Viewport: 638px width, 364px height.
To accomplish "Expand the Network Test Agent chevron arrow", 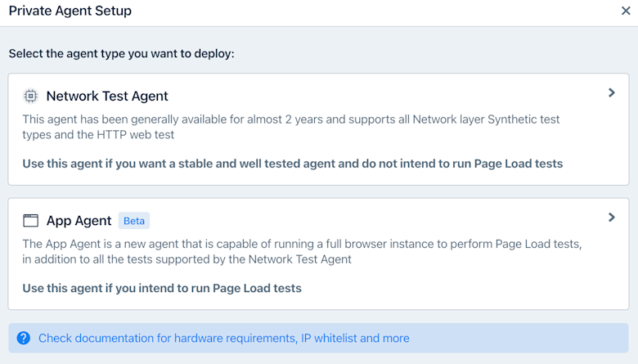I will (611, 93).
